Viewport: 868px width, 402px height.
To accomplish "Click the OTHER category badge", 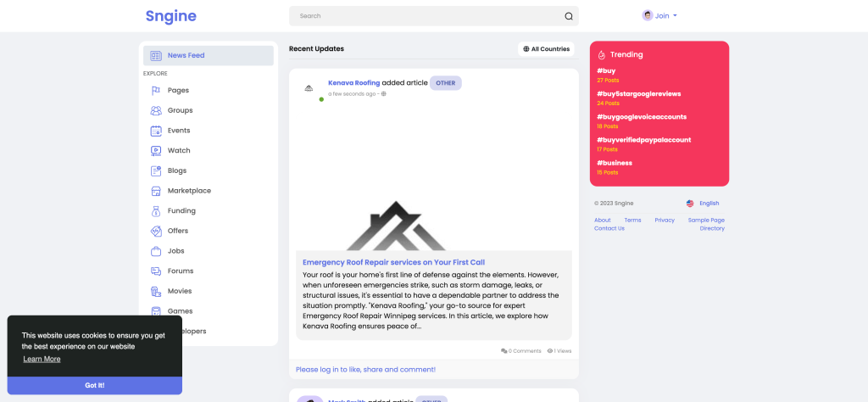I will (x=446, y=83).
